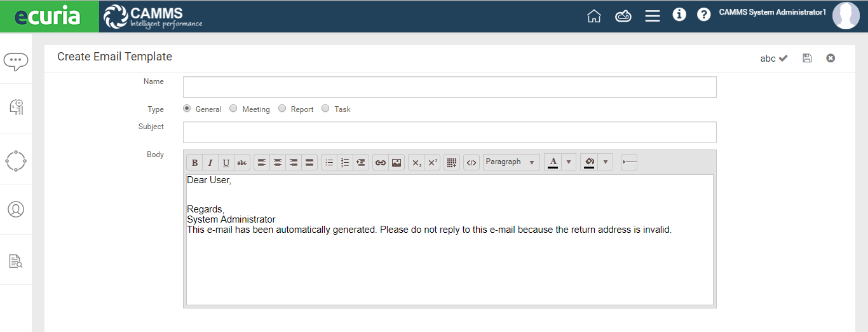Viewport: 868px width, 332px height.
Task: Apply superscript formatting
Action: point(432,163)
